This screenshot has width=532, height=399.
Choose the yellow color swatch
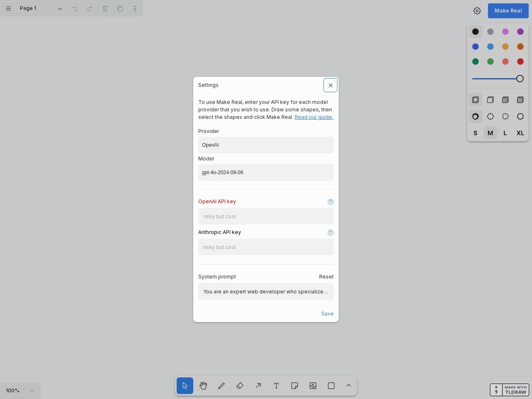(x=505, y=47)
